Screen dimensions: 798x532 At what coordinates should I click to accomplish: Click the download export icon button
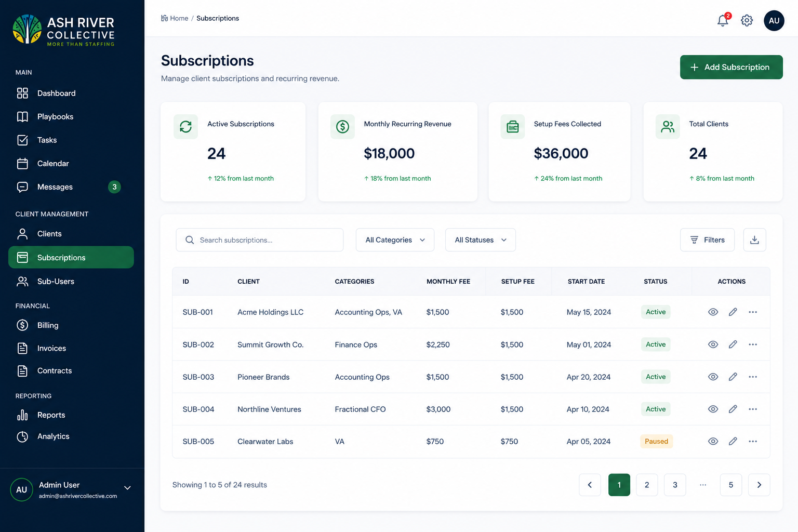(x=754, y=240)
